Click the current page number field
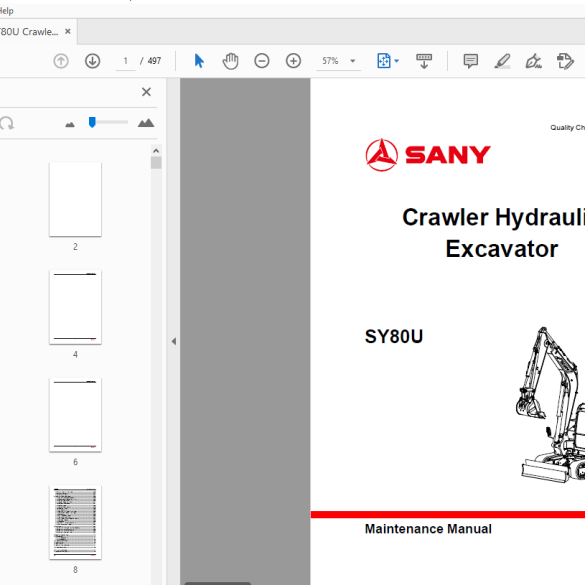 [x=125, y=61]
